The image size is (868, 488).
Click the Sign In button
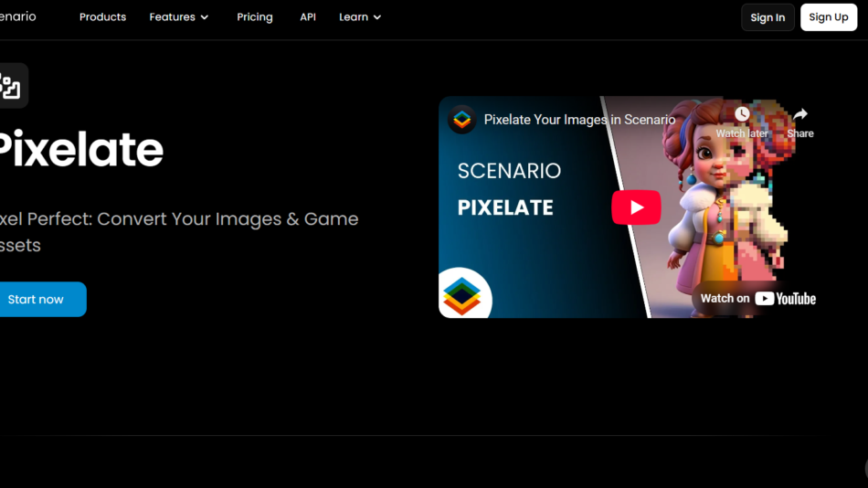click(767, 17)
